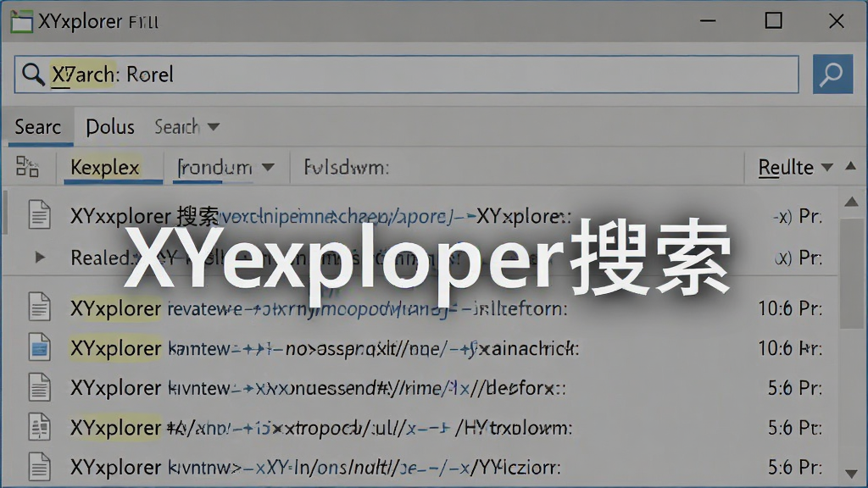
Task: Expand the Realed row triangle
Action: (40, 257)
